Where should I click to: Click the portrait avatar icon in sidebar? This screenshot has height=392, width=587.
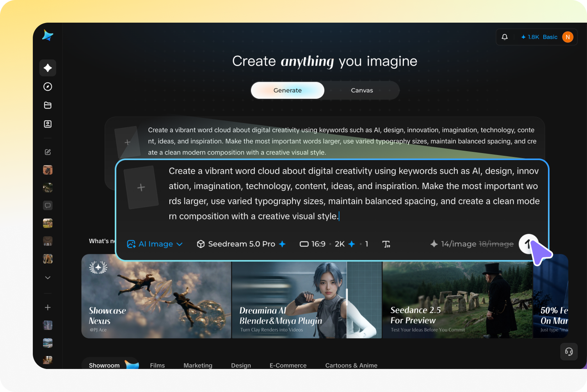tap(48, 124)
